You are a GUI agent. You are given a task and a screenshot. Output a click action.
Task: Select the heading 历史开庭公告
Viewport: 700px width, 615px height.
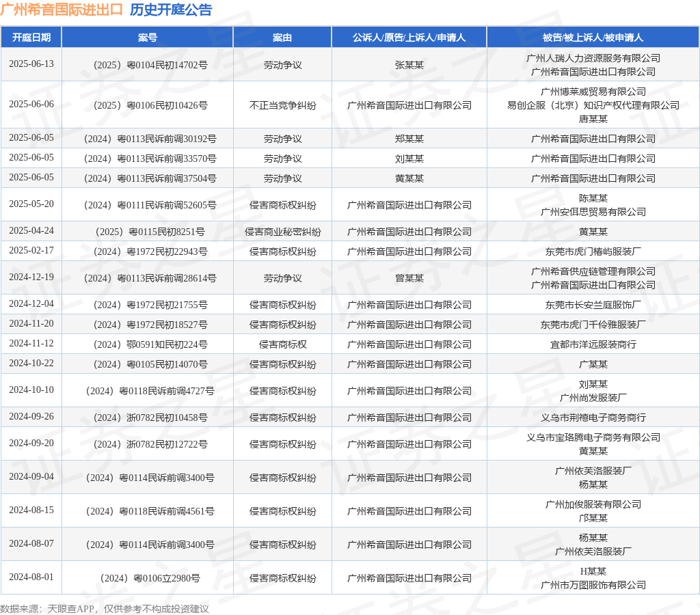171,10
